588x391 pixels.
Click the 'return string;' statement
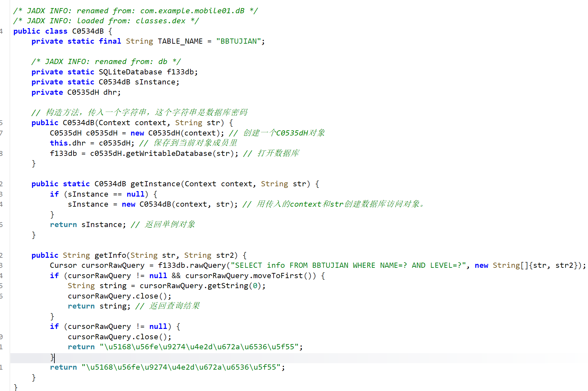click(99, 306)
